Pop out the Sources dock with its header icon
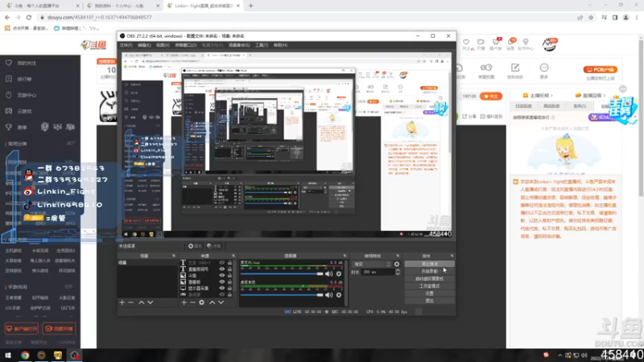 (x=233, y=256)
